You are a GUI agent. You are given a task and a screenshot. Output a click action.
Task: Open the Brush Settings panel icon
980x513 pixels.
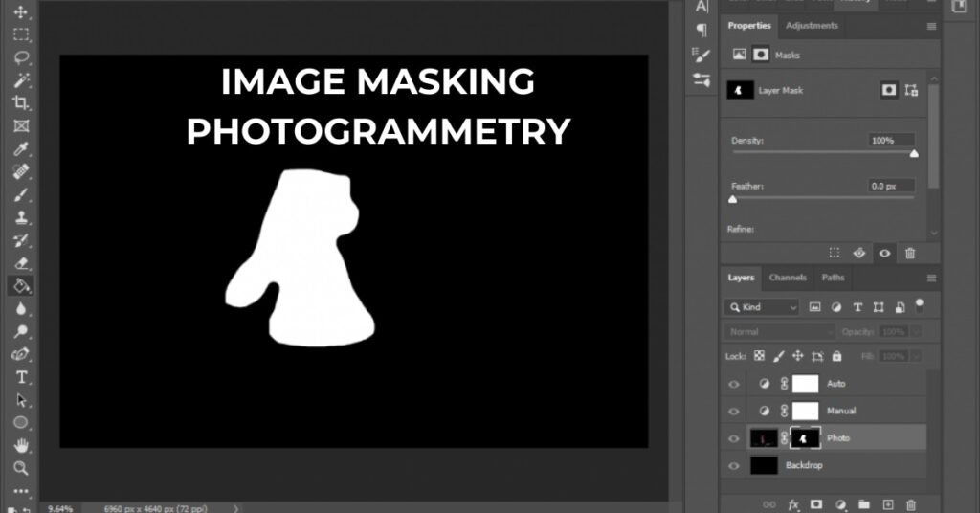tap(702, 55)
